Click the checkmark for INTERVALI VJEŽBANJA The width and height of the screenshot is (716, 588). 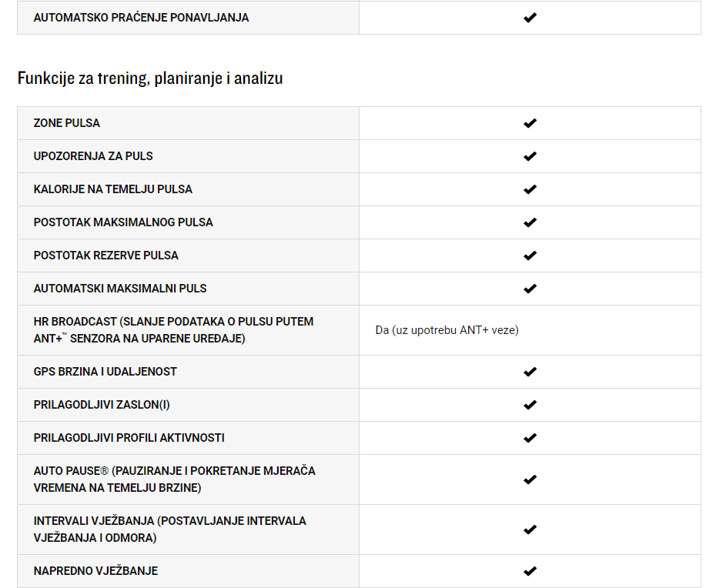[x=530, y=530]
